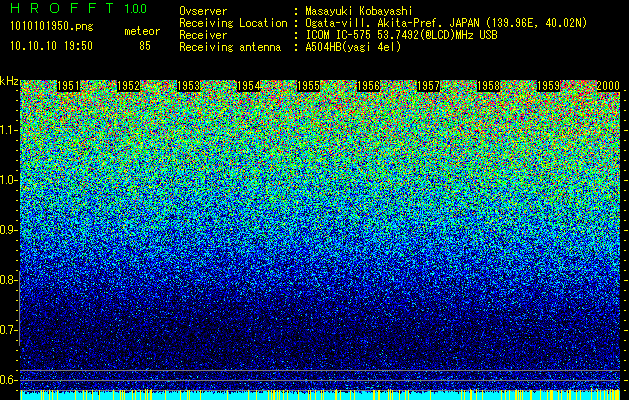Click the 1956 time marker
Screen dimensions: 629x400
[368, 86]
